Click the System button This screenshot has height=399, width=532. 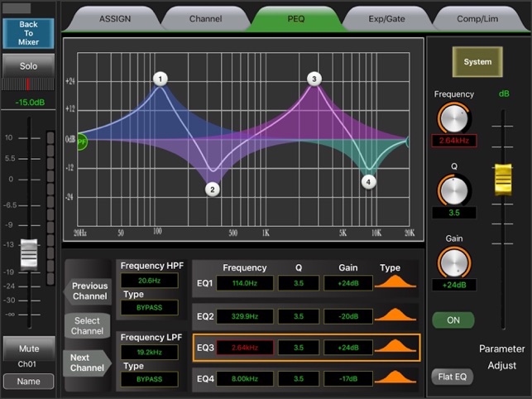(x=477, y=62)
